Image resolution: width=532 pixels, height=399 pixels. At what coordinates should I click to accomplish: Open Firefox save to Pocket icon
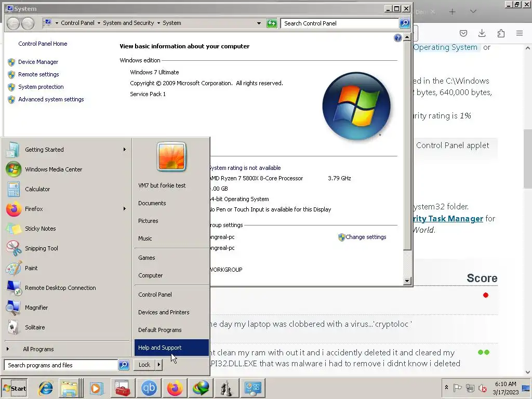click(x=463, y=33)
